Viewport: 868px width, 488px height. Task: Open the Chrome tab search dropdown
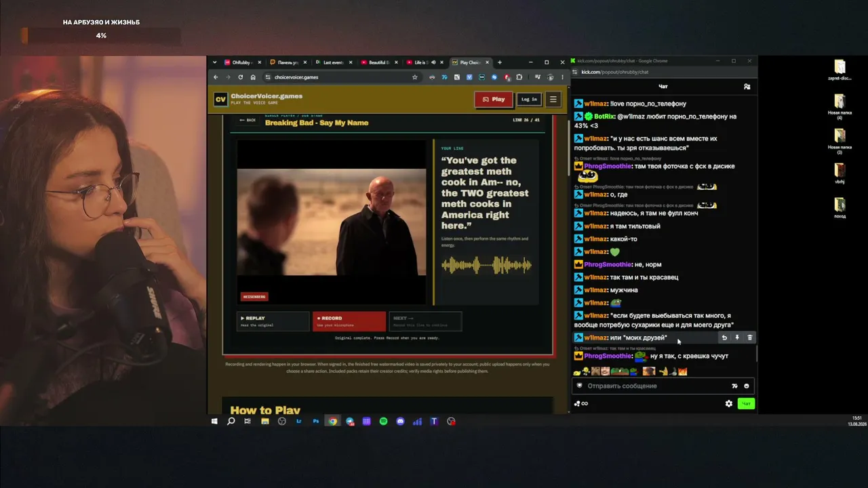(214, 62)
